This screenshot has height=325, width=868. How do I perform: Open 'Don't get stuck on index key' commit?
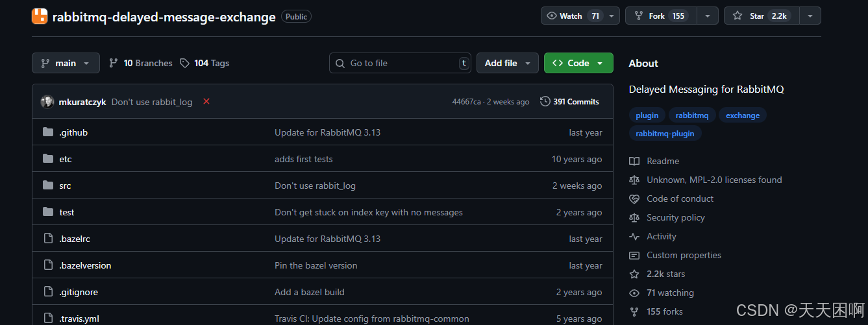click(x=369, y=212)
